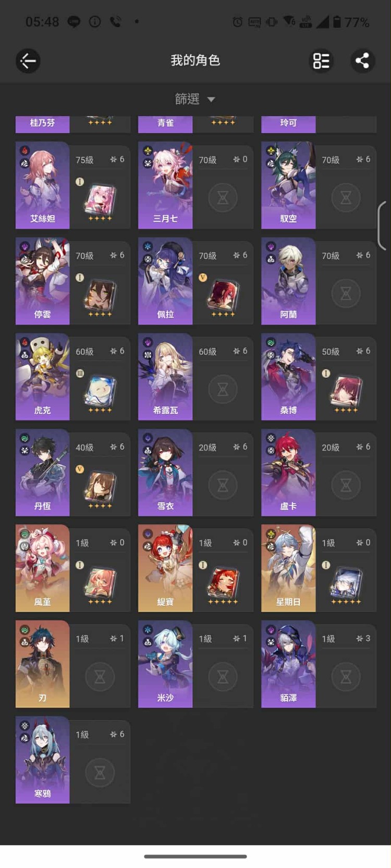Image resolution: width=391 pixels, height=868 pixels.
Task: Tap 星期日's five-star light cone icon
Action: 346,585
